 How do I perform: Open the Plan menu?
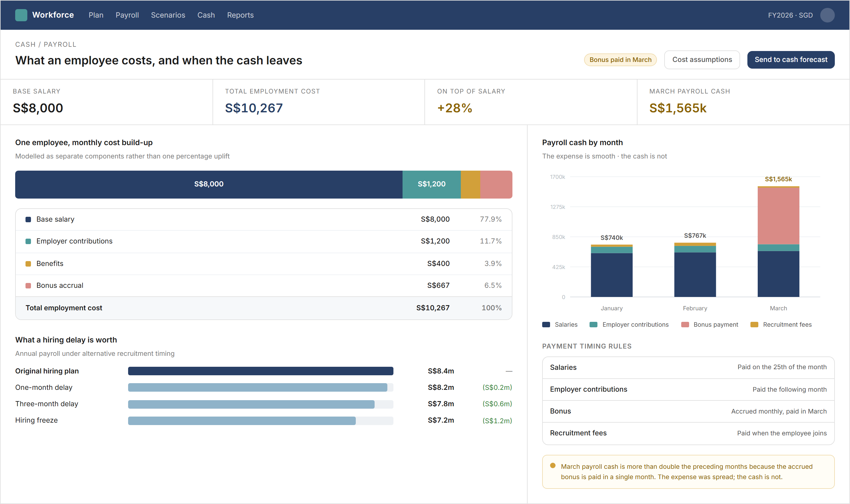coord(96,15)
